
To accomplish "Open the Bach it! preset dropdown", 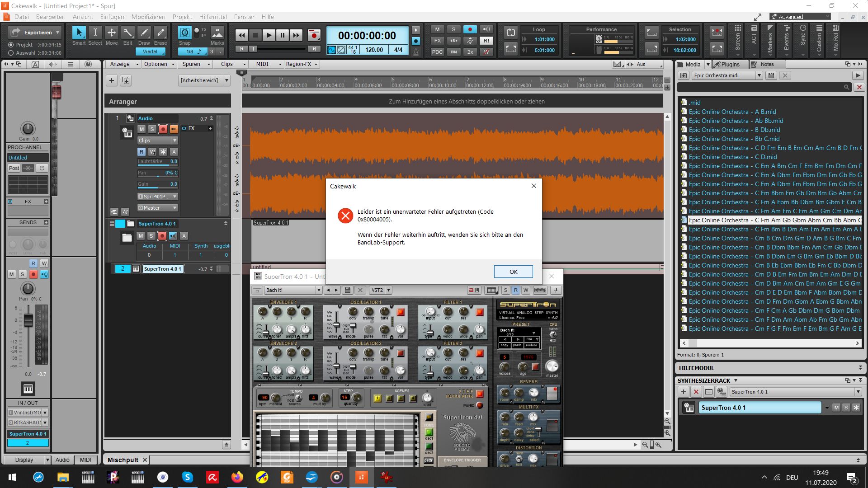I will click(x=318, y=290).
